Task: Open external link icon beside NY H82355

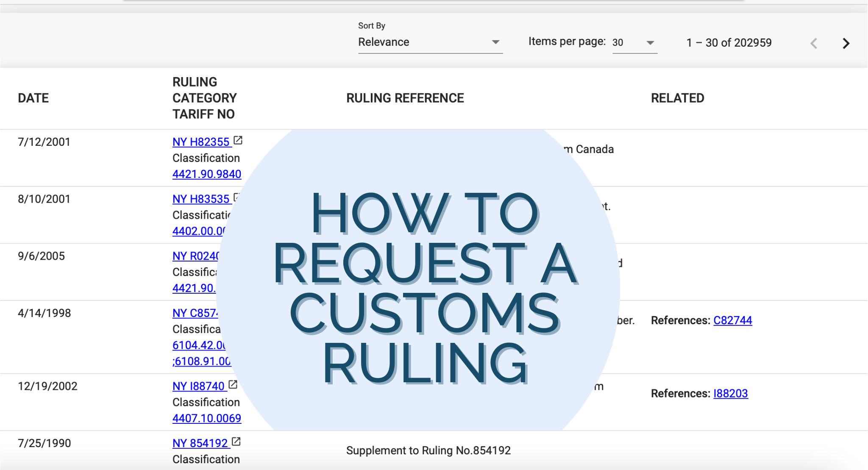Action: coord(238,141)
